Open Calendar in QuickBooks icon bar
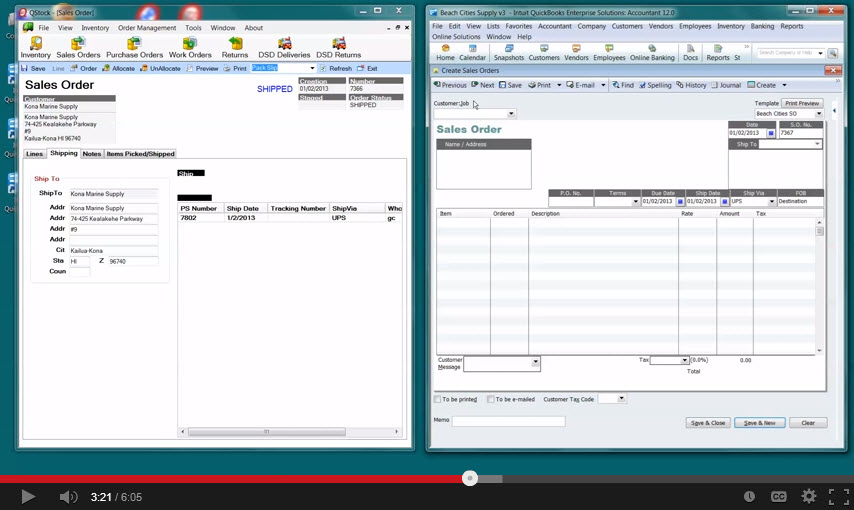The width and height of the screenshot is (854, 510). tap(472, 53)
